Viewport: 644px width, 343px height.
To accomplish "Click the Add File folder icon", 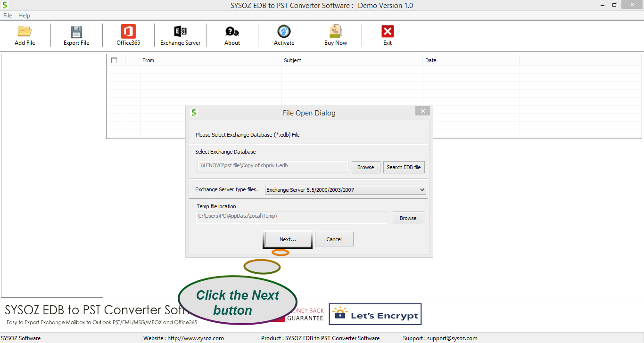I will point(25,32).
